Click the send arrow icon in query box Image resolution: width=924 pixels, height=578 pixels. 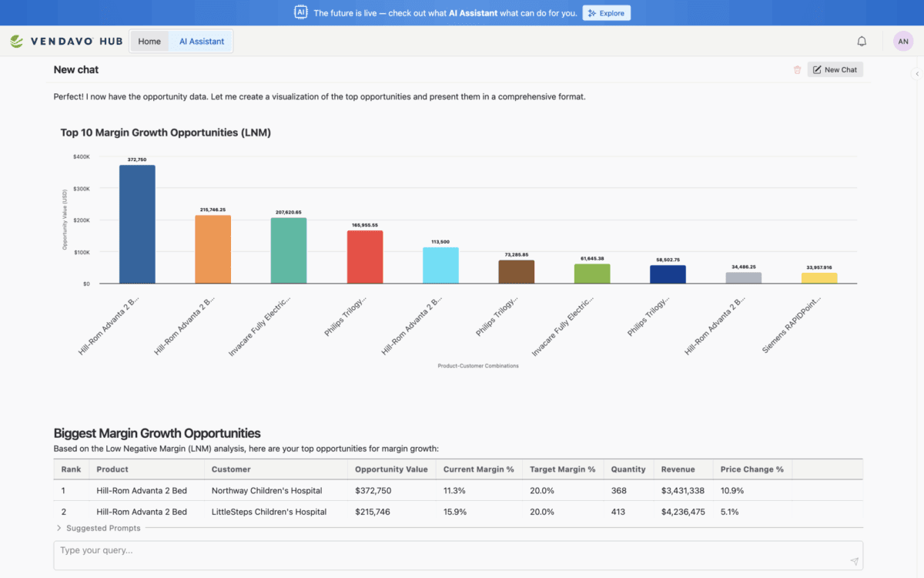[854, 562]
